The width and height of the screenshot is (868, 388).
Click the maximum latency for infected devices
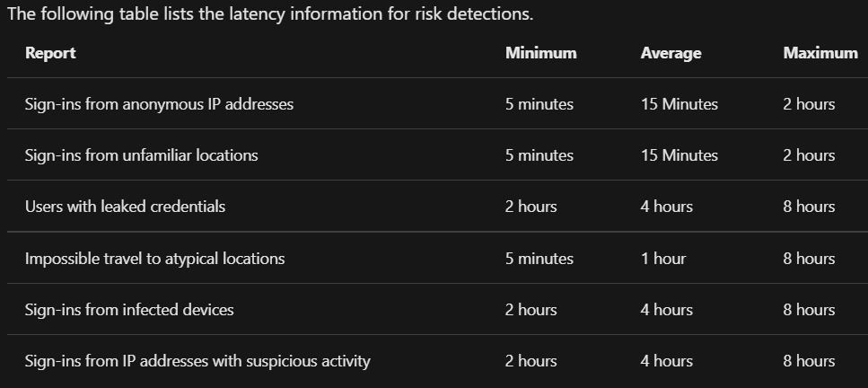point(808,310)
